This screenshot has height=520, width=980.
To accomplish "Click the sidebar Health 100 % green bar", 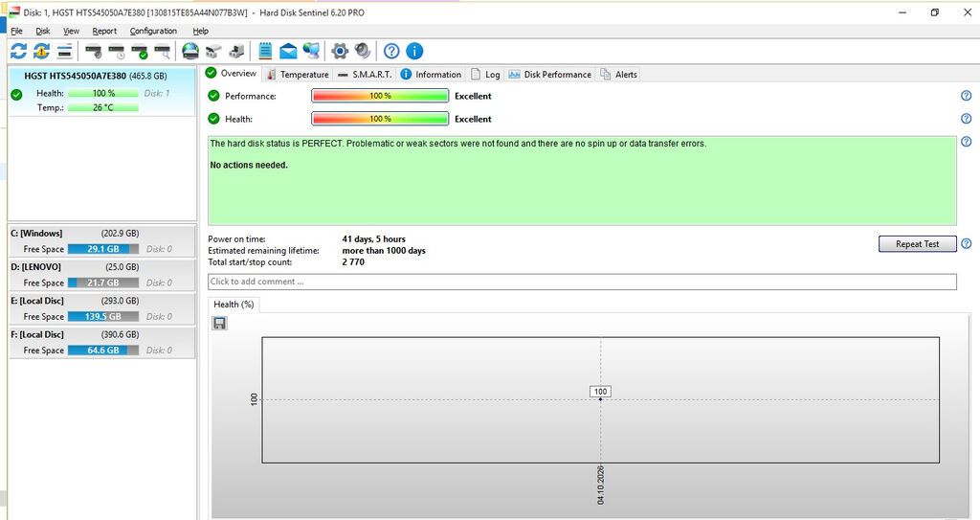I will 103,93.
